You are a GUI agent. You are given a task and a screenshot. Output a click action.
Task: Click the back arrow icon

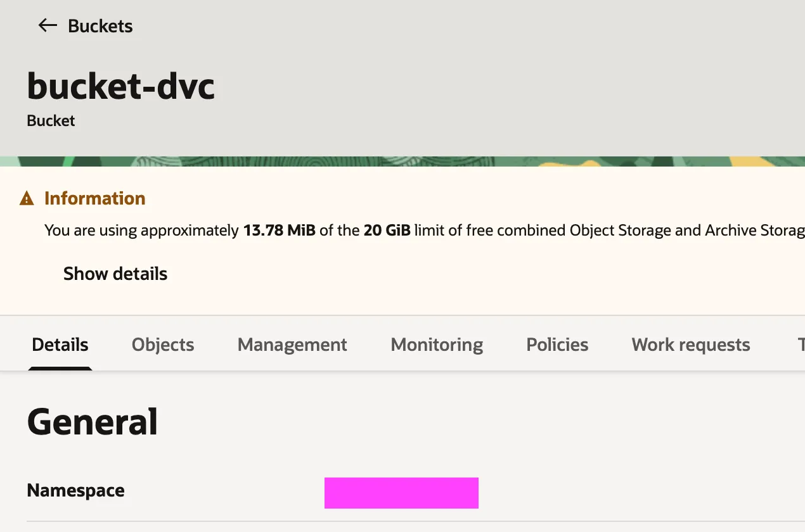tap(48, 25)
